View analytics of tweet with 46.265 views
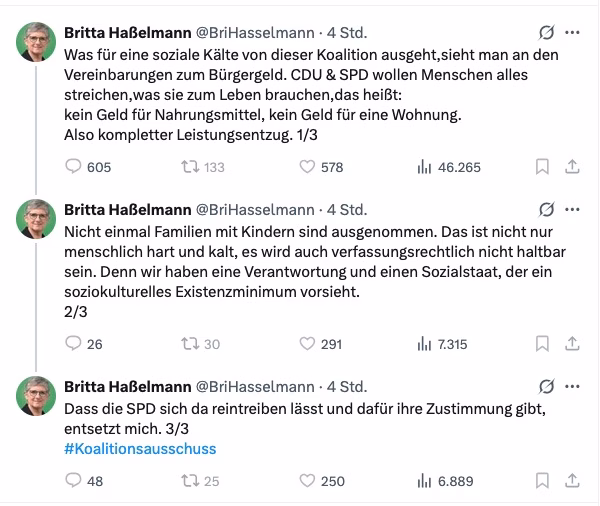This screenshot has height=506, width=600. point(423,167)
